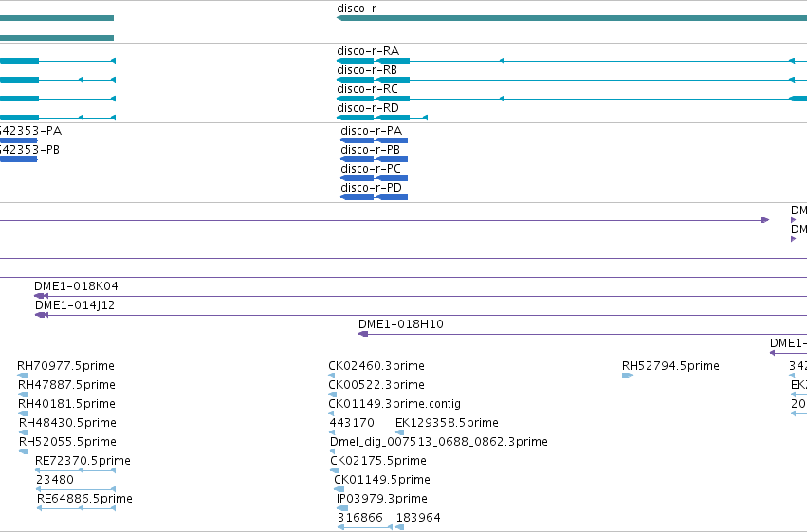Click the 23480 alignment glyph
Viewport: 807px width, 532px height.
tap(76, 489)
